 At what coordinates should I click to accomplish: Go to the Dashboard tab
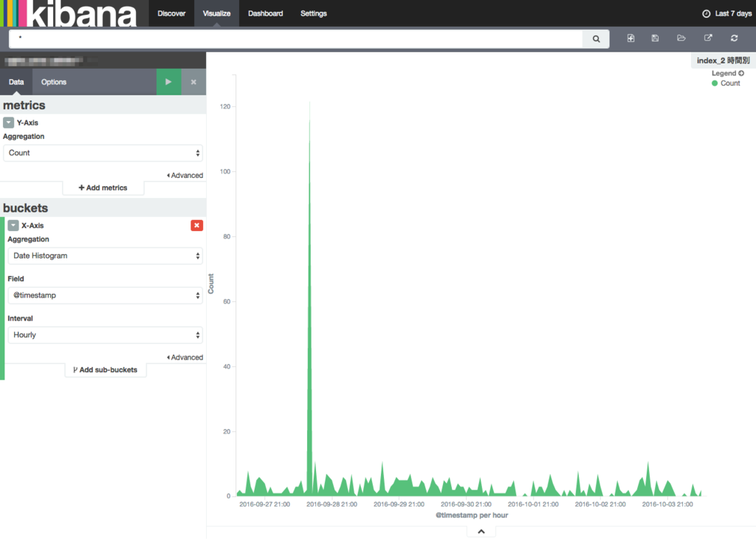pos(265,13)
